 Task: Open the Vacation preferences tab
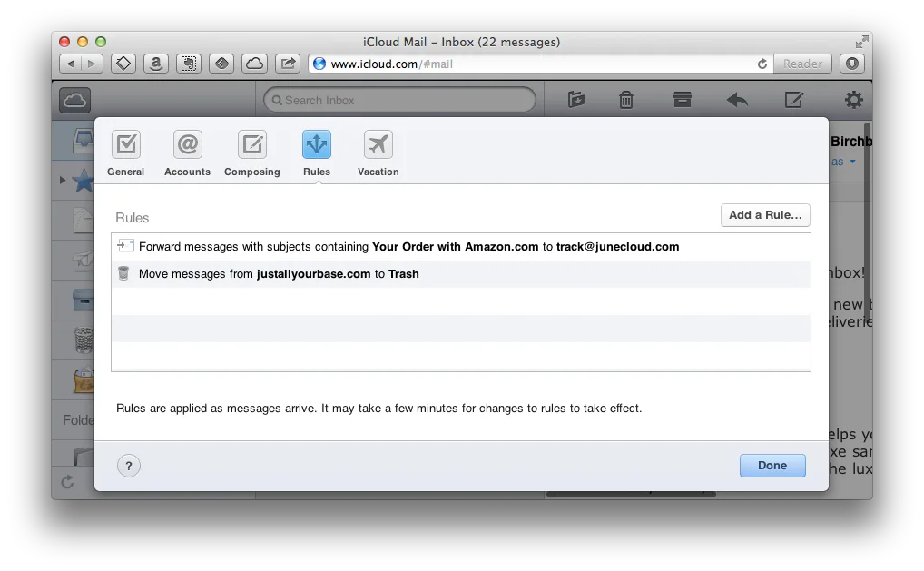pyautogui.click(x=378, y=153)
